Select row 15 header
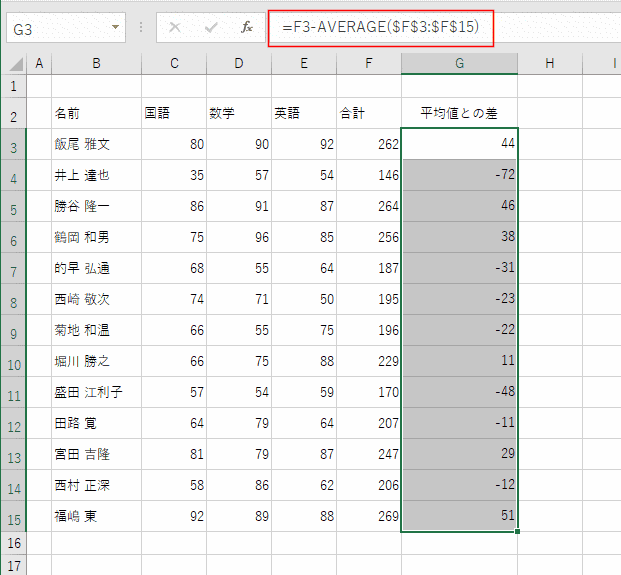The height and width of the screenshot is (575, 621). (15, 518)
